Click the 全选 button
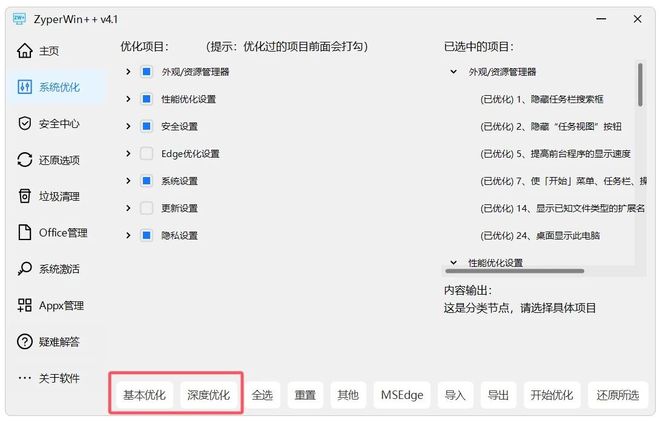Image resolution: width=660 pixels, height=422 pixels. (x=262, y=395)
